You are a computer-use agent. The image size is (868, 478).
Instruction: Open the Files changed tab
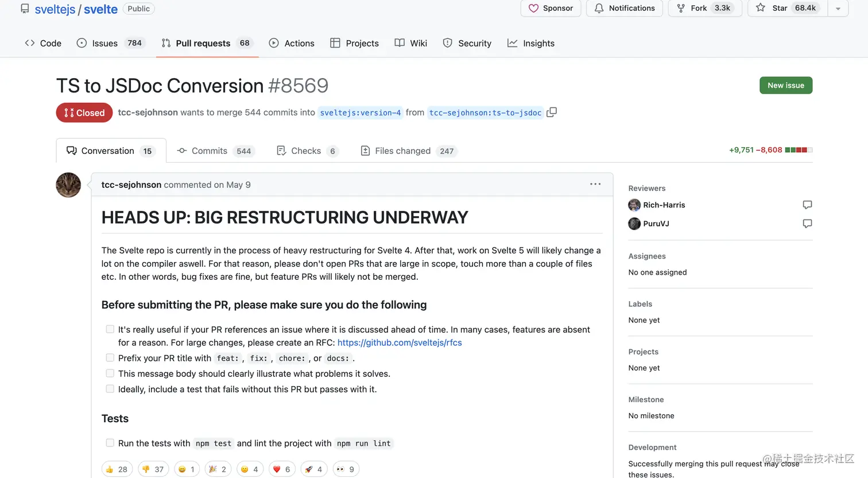pos(409,151)
